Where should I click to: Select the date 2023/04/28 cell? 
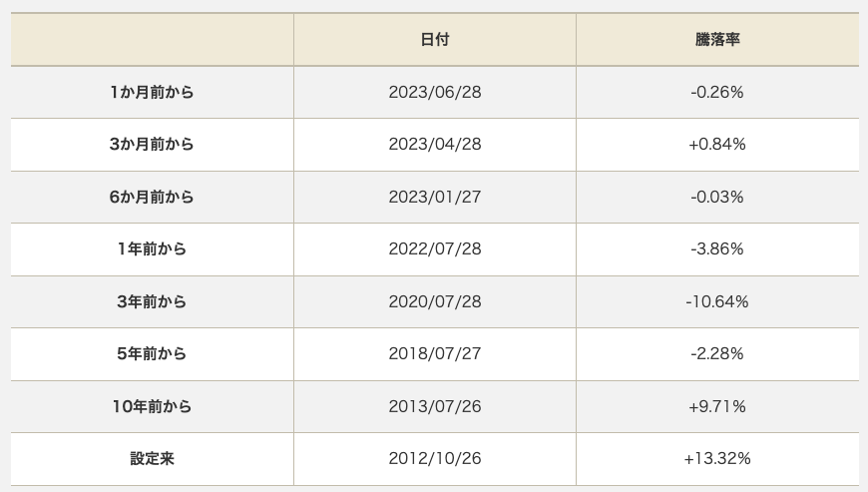coord(435,145)
